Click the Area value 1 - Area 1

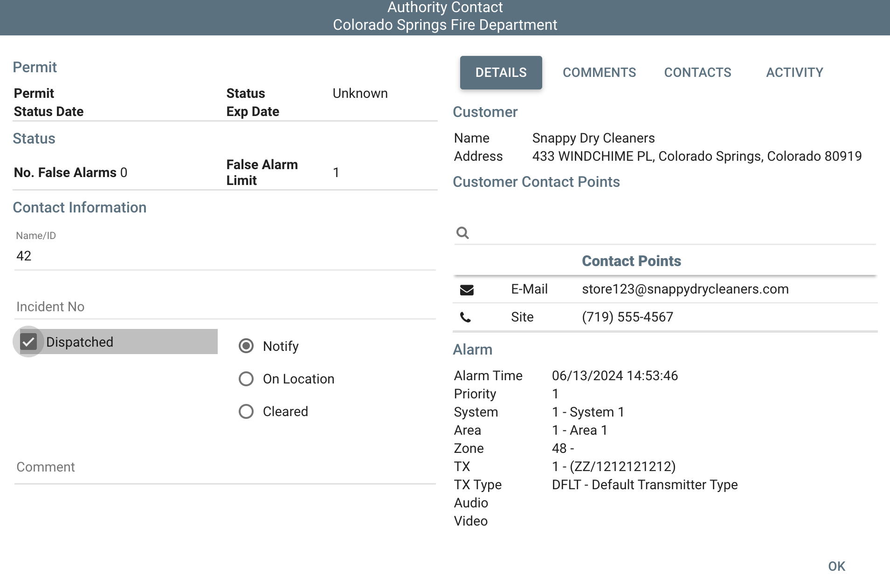(580, 431)
